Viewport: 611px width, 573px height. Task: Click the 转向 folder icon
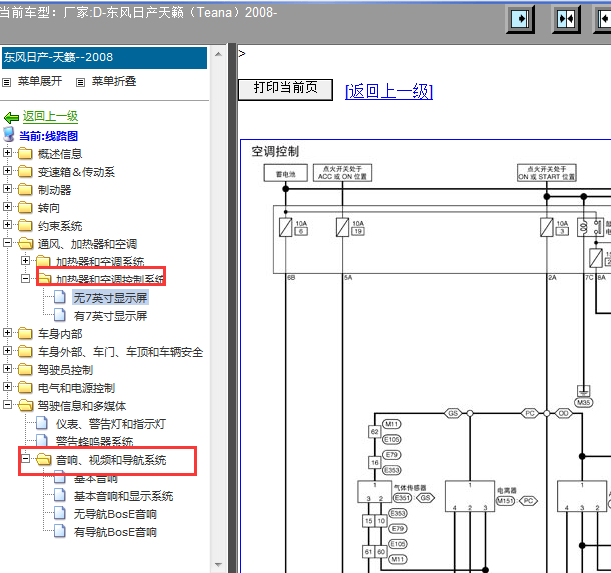point(25,207)
